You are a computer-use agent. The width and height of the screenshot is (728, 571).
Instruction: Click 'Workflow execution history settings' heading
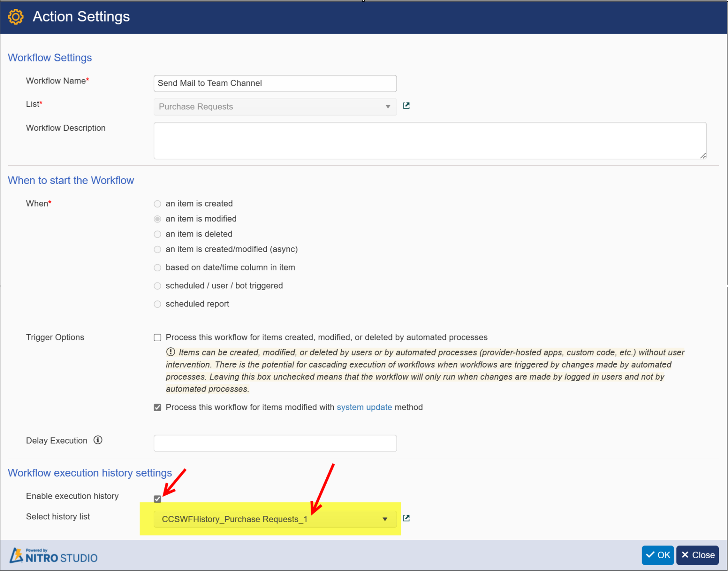[90, 473]
